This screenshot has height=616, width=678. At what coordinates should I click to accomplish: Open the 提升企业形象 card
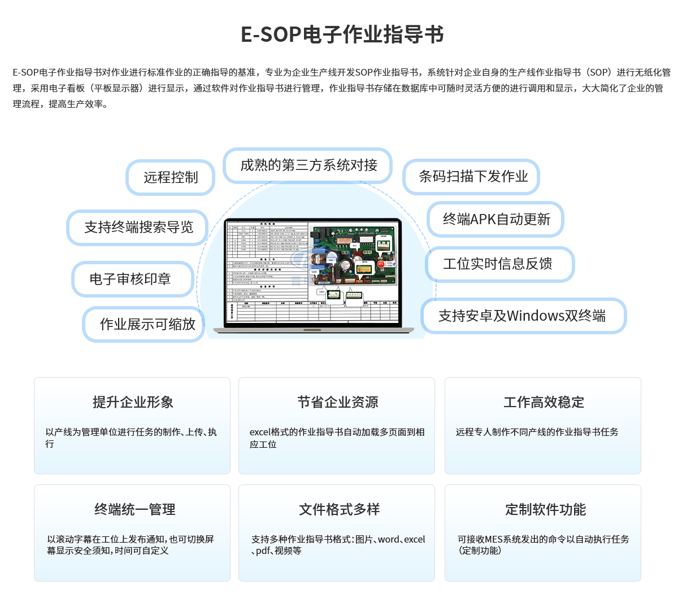click(132, 425)
